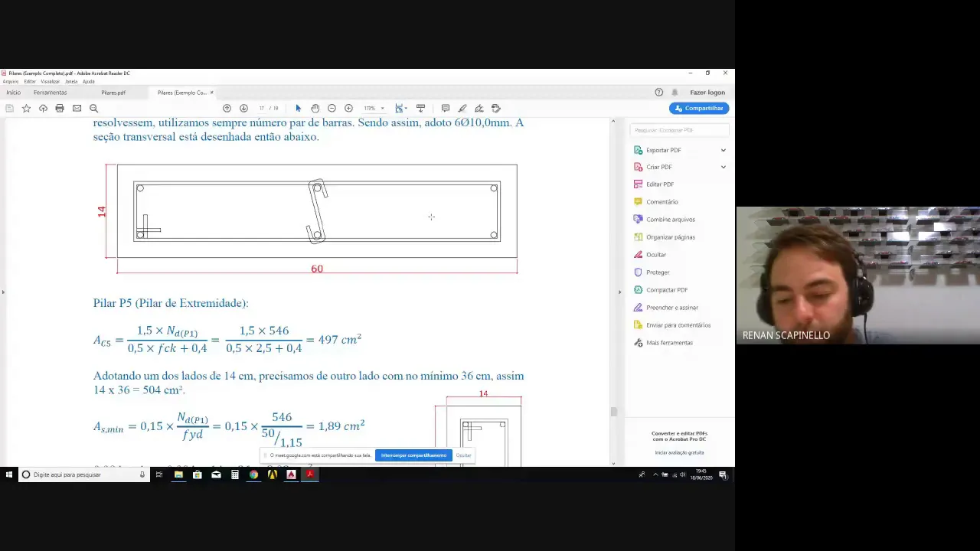
Task: Click the taskbar search box
Action: coord(83,474)
